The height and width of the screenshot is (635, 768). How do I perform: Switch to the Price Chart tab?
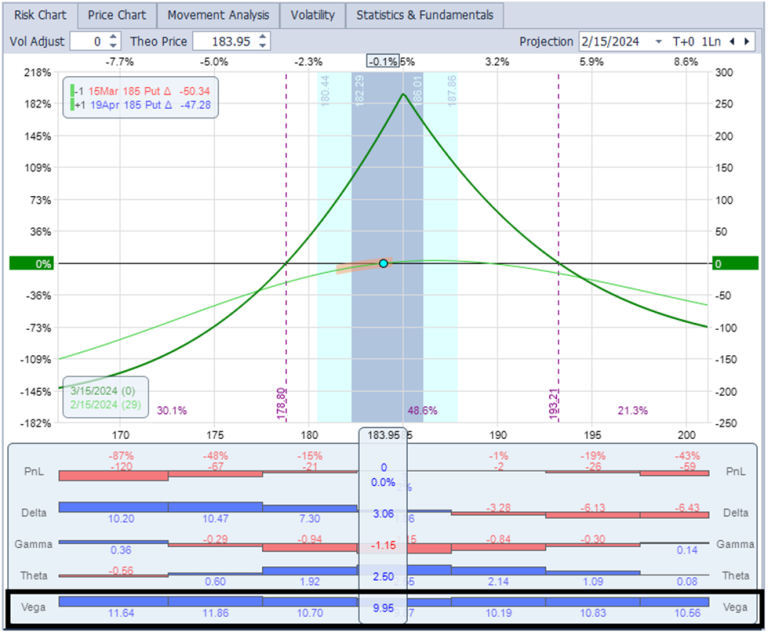point(116,15)
